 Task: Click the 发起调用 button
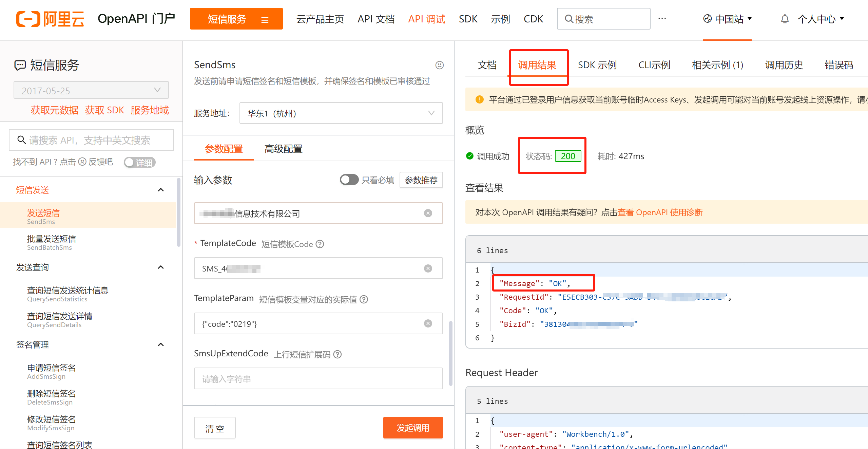[413, 428]
